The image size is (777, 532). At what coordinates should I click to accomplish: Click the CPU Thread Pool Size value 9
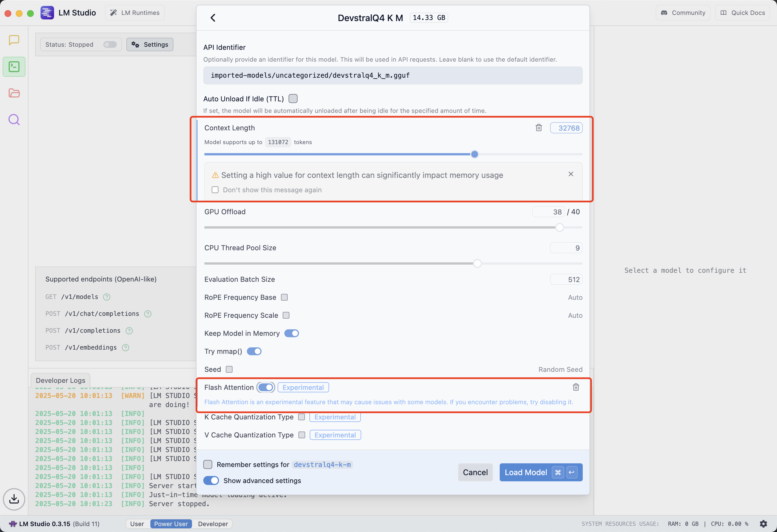coord(566,248)
